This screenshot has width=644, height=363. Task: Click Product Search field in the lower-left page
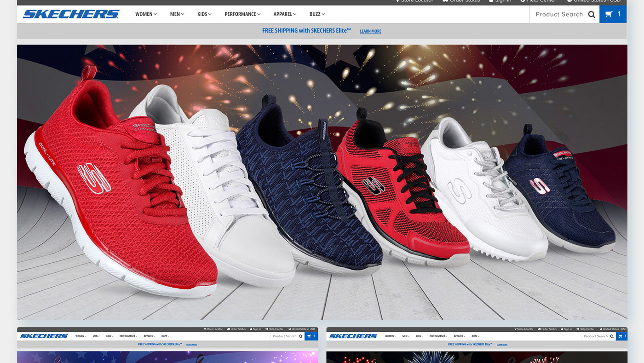(x=284, y=336)
